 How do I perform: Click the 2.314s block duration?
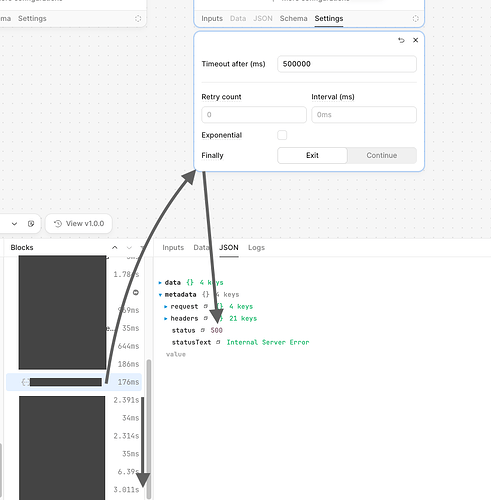126,436
